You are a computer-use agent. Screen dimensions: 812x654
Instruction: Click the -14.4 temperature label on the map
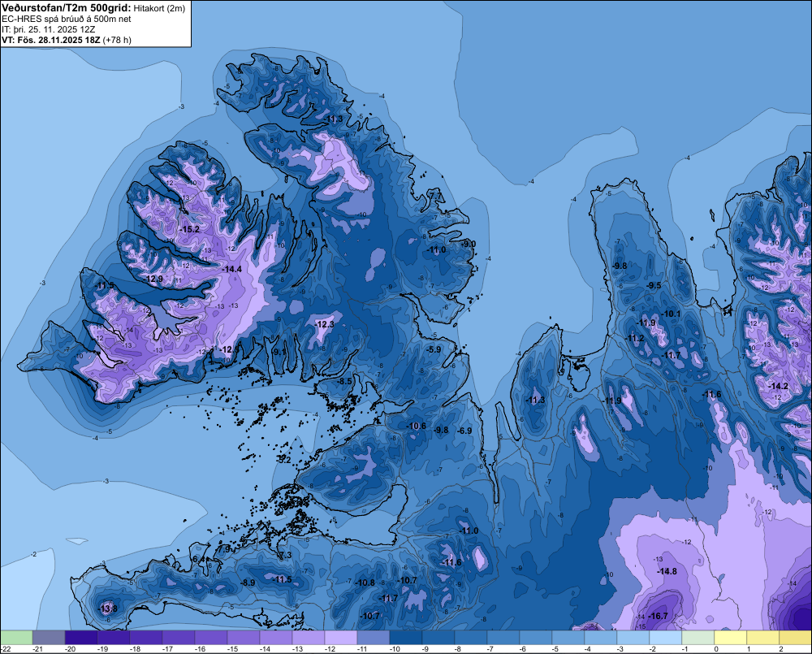[231, 269]
